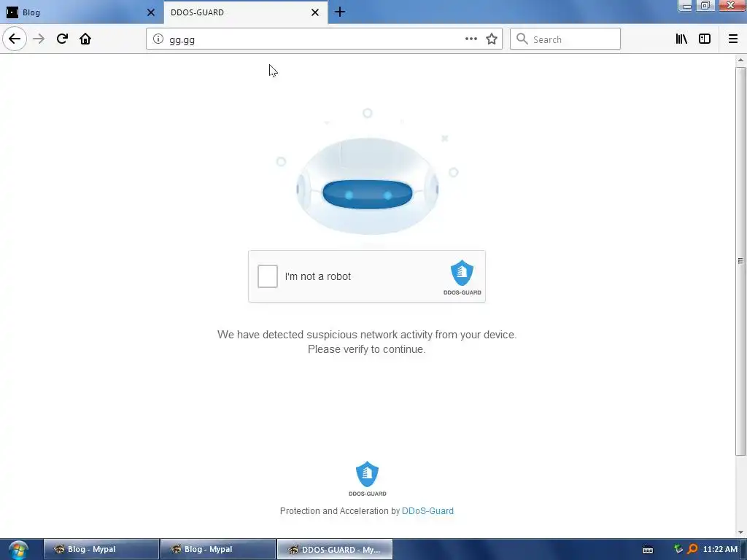Click the robot mascot image
Viewport: 747px width, 560px height.
click(x=368, y=186)
